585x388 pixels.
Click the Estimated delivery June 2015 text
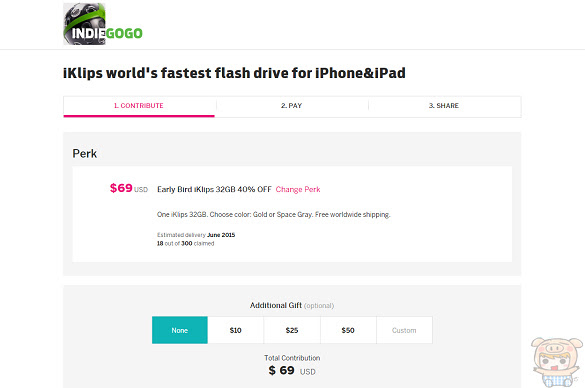click(x=196, y=235)
